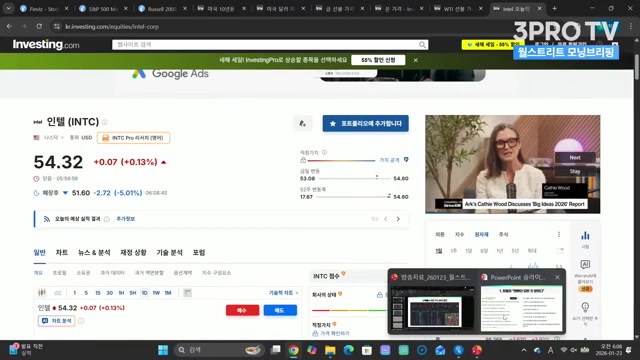Open the market widget three-dot menu

(559, 234)
